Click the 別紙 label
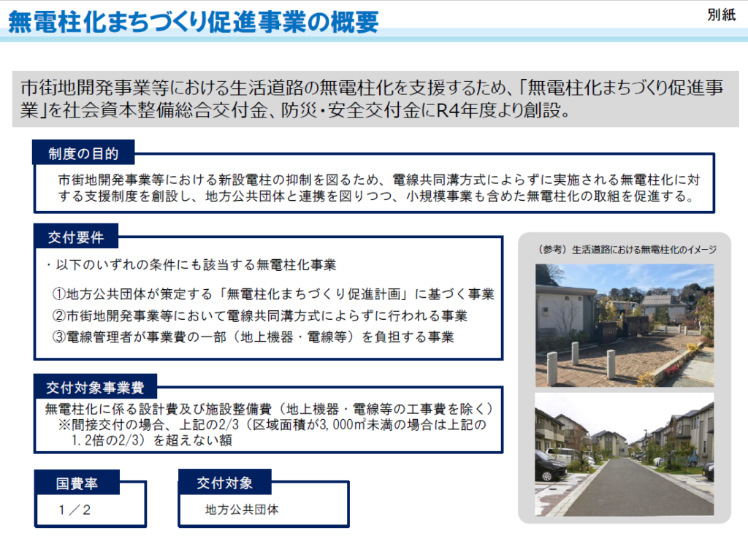 click(x=721, y=15)
